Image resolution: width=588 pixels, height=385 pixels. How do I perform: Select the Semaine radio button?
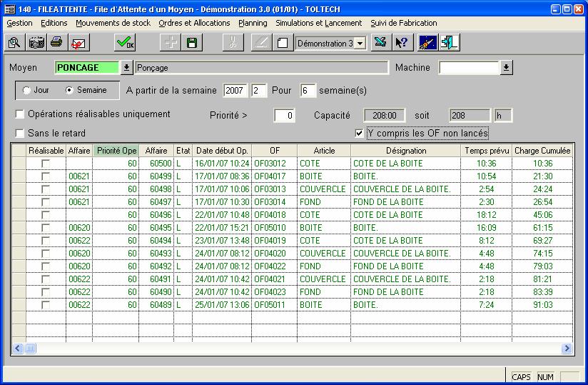click(69, 91)
